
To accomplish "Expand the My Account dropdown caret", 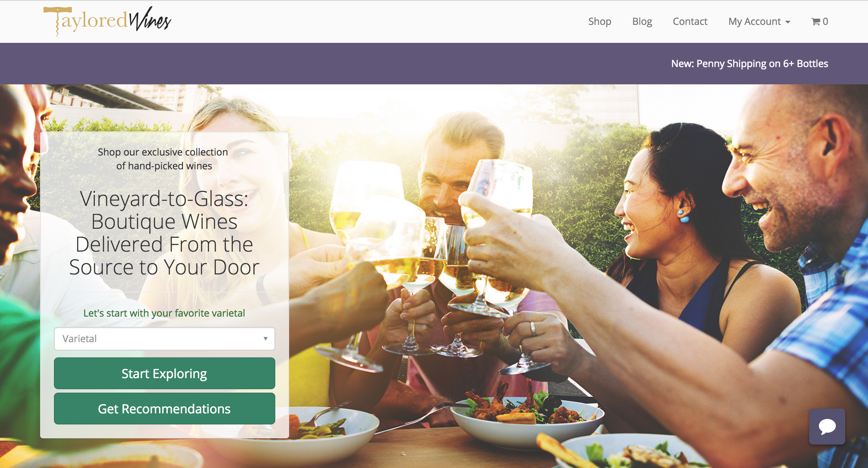I will (x=788, y=22).
